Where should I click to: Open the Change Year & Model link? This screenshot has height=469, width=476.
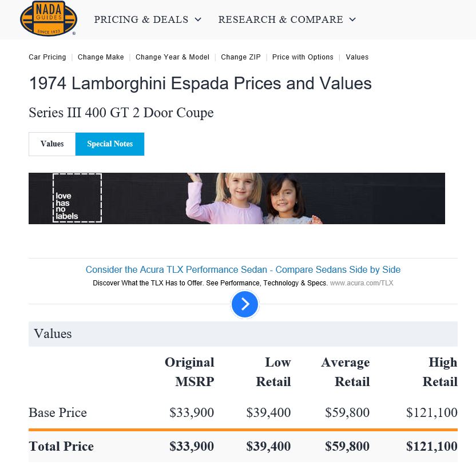(172, 57)
